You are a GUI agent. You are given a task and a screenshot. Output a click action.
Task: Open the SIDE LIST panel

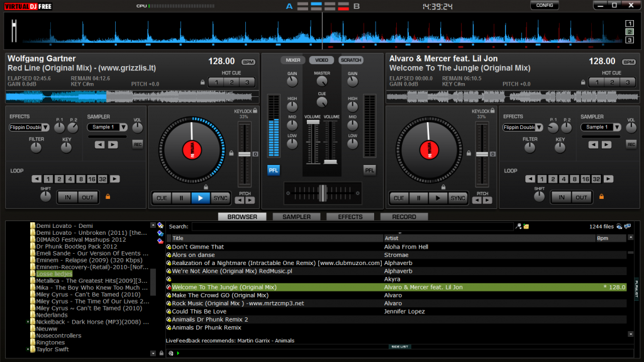399,347
